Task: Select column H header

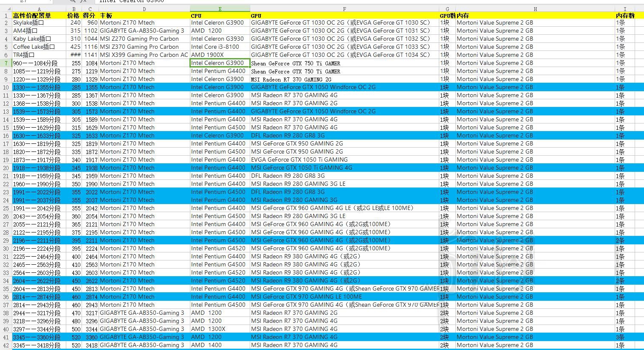Action: (x=535, y=9)
